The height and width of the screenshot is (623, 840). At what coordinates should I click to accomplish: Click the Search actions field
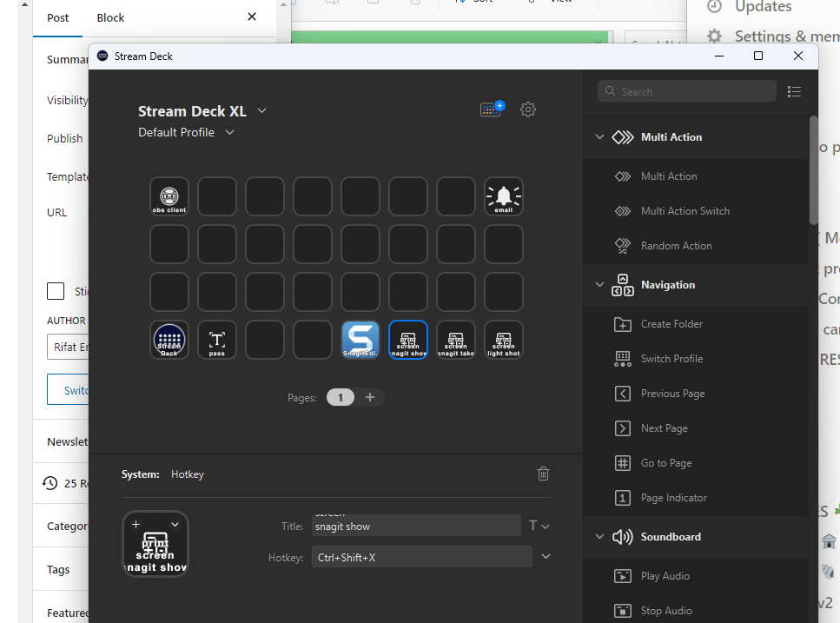[x=687, y=91]
